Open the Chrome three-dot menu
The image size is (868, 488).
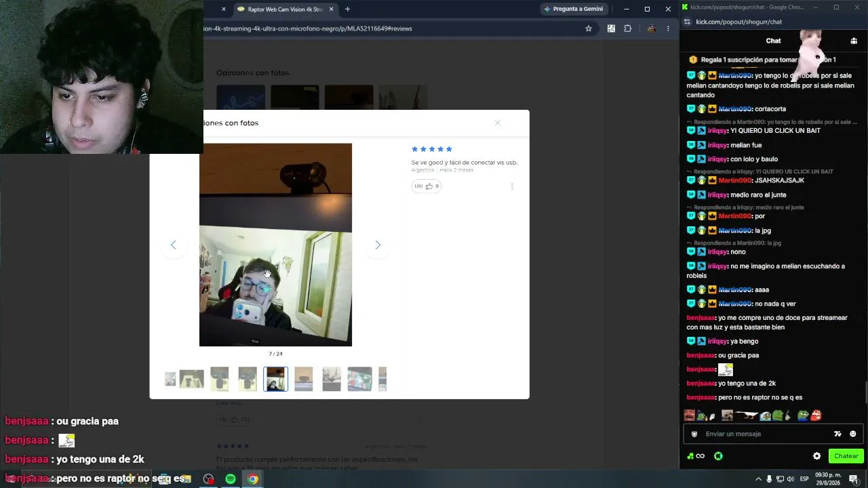[x=668, y=28]
